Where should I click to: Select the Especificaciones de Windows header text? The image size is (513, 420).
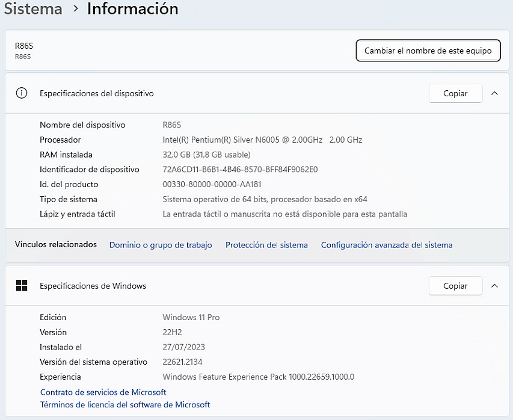point(93,286)
